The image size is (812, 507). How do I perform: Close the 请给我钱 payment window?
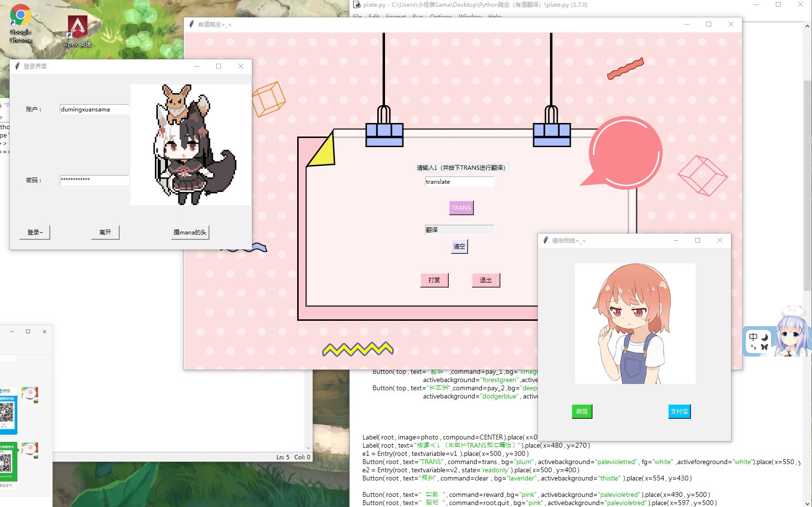coord(720,240)
